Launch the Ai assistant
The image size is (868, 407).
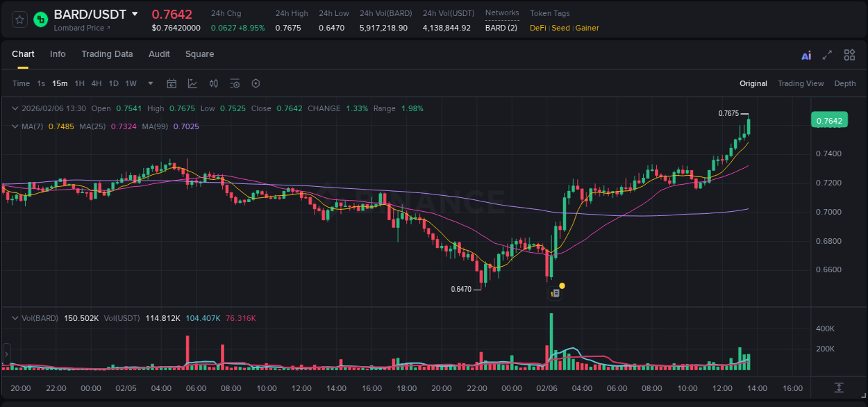pyautogui.click(x=806, y=54)
